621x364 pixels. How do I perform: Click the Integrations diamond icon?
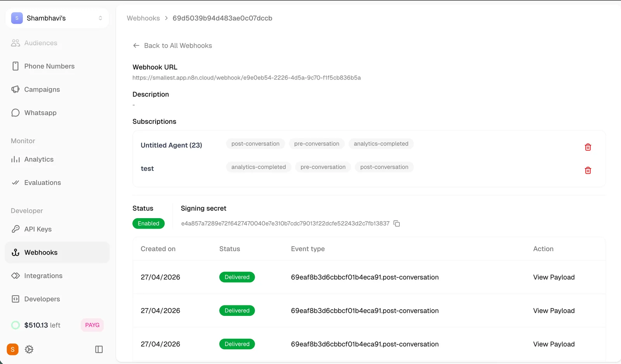coord(16,276)
